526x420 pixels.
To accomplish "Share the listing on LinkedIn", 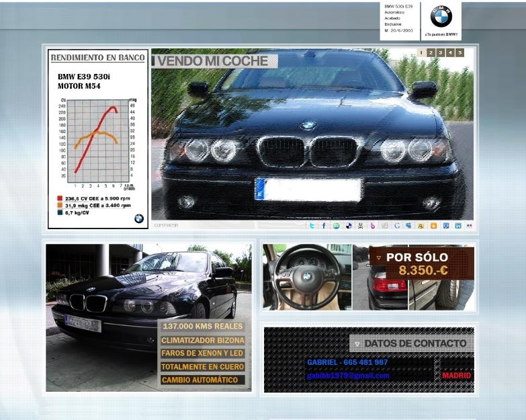I will [x=458, y=226].
